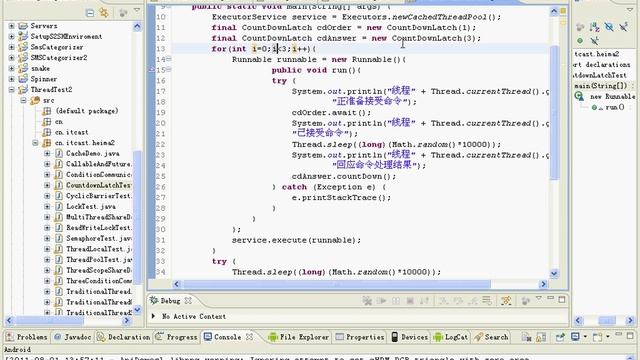
Task: Select the (default package) node
Action: click(87, 111)
